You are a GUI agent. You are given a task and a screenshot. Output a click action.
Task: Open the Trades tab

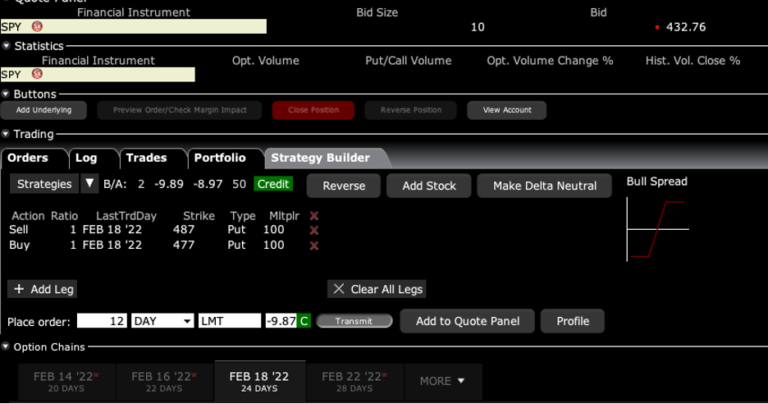click(146, 158)
